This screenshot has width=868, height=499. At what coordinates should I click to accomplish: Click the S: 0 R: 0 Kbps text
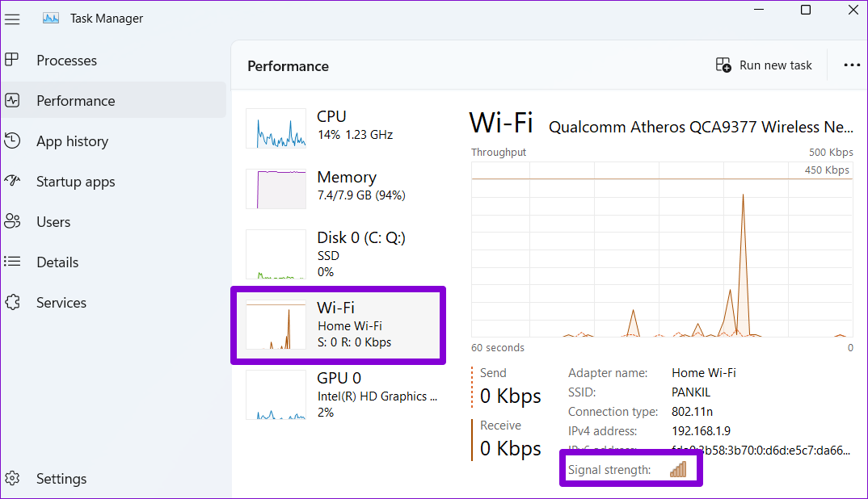pos(354,342)
